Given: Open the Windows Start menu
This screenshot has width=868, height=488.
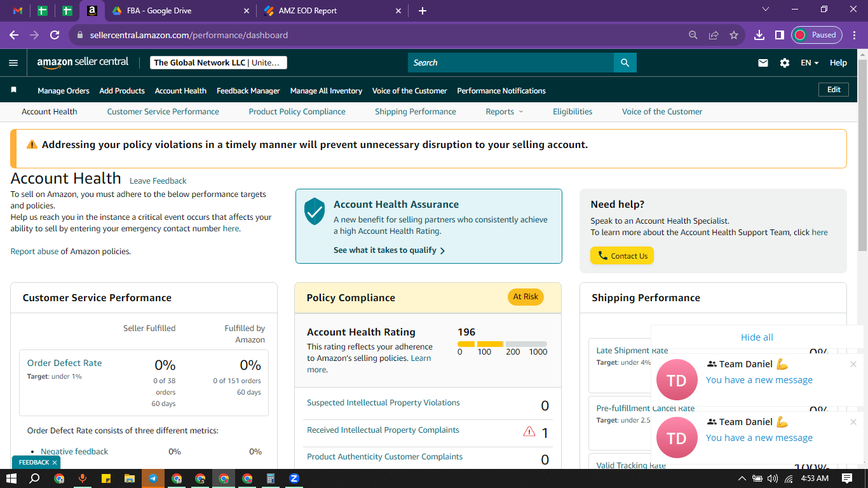Looking at the screenshot, I should (x=11, y=478).
